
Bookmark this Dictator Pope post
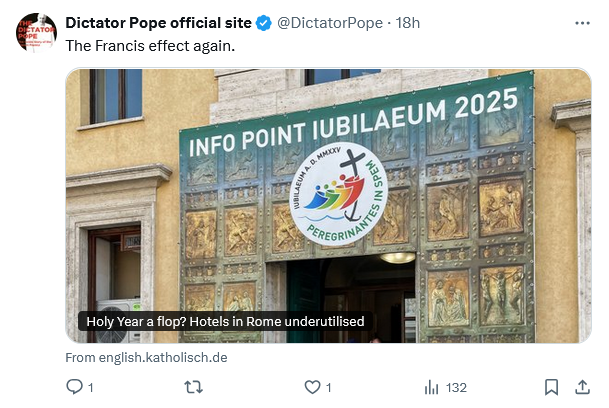[x=551, y=387]
